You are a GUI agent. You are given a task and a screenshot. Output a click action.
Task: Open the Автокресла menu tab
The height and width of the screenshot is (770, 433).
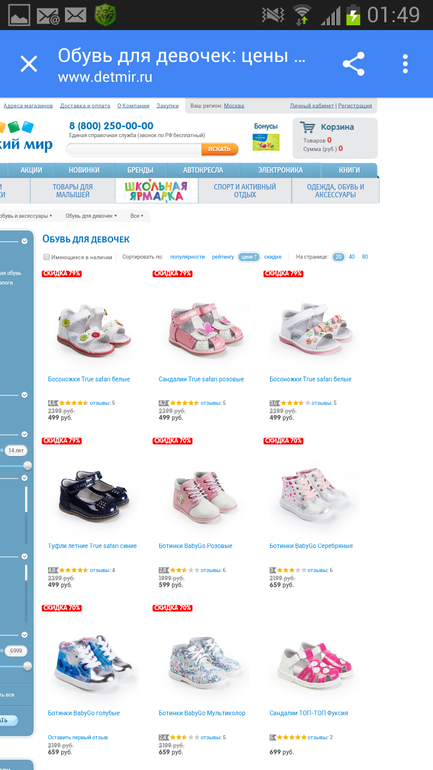(203, 170)
